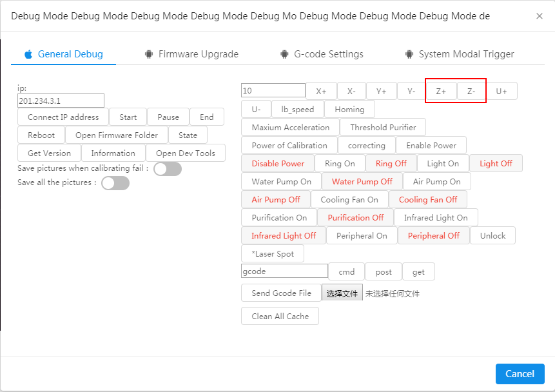Turn on the Save all the pictures switch
The image size is (555, 392).
(115, 183)
